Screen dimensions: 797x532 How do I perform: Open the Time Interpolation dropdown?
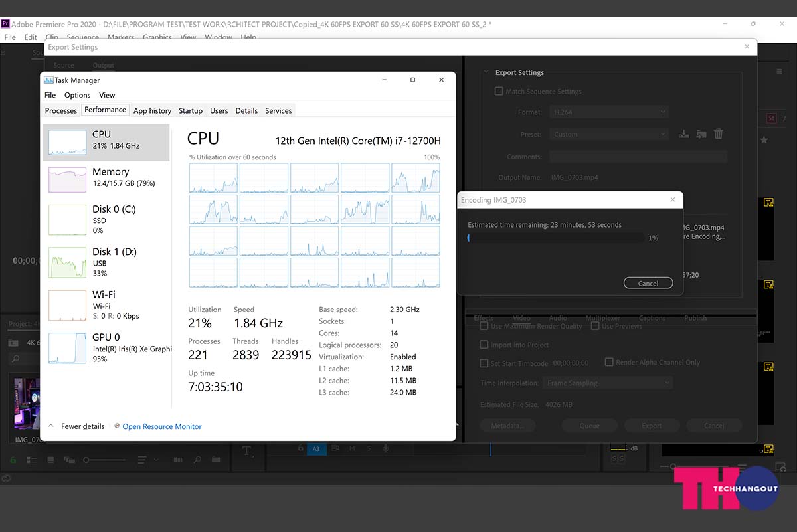click(x=608, y=383)
